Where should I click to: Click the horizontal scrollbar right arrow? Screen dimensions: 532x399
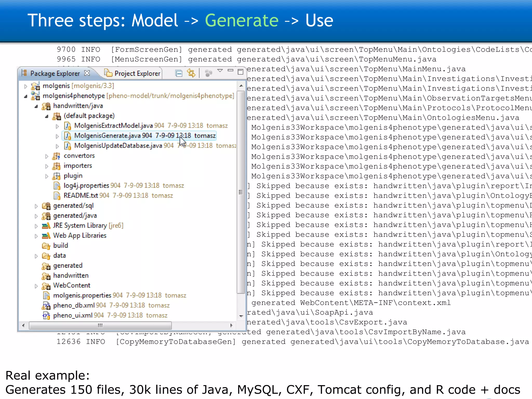[x=231, y=325]
